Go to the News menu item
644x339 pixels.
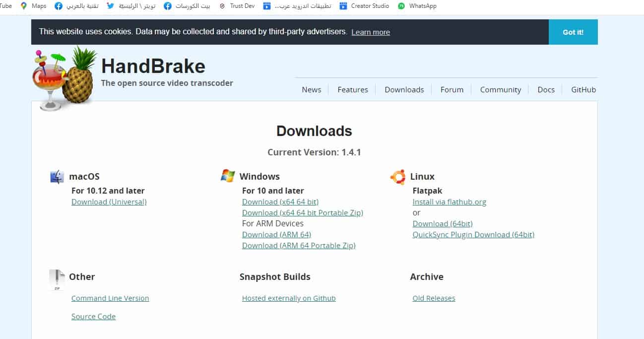311,90
